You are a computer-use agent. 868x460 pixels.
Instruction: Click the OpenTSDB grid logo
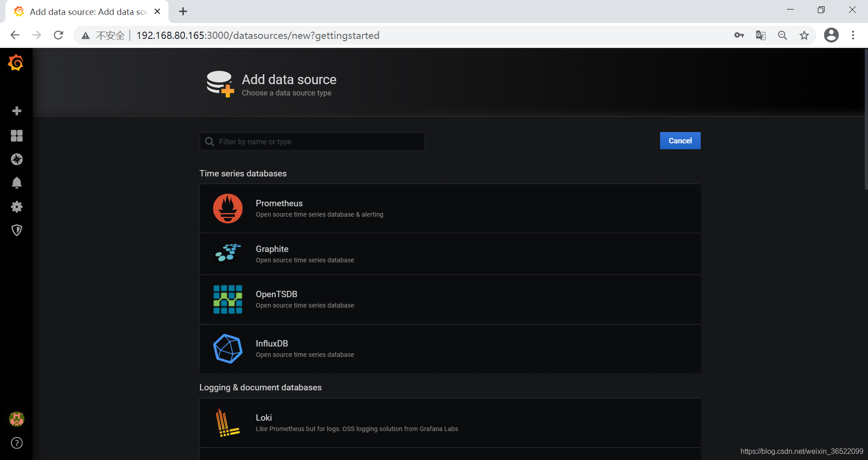(x=228, y=299)
